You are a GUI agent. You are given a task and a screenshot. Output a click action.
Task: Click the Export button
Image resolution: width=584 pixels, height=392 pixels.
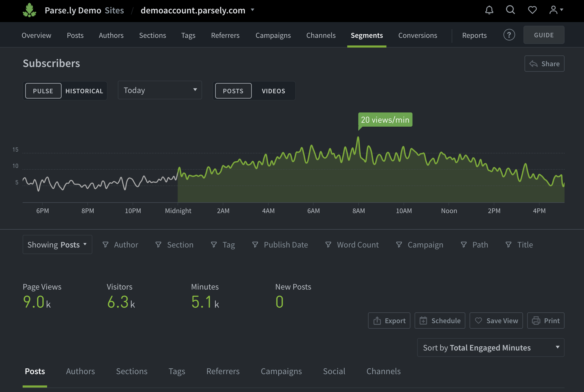389,321
